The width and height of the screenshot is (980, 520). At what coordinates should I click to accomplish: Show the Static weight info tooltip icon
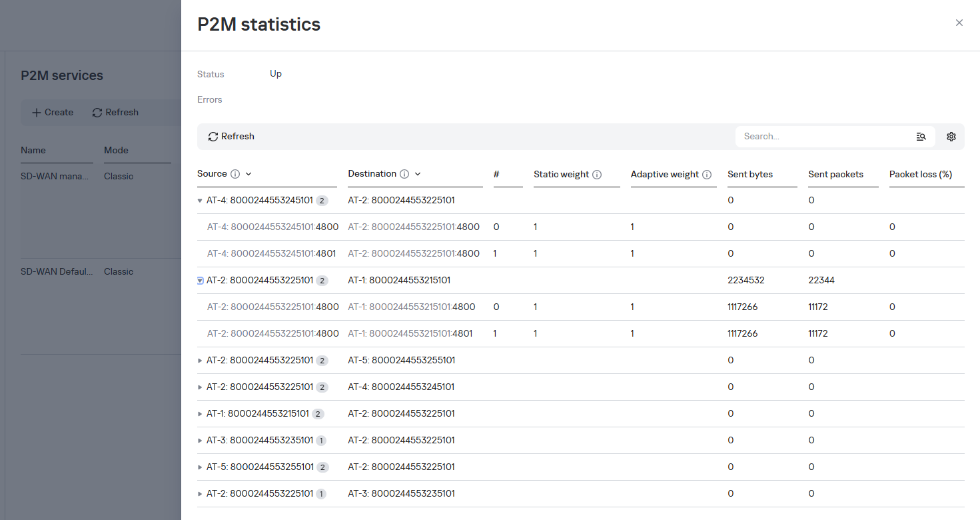point(597,175)
